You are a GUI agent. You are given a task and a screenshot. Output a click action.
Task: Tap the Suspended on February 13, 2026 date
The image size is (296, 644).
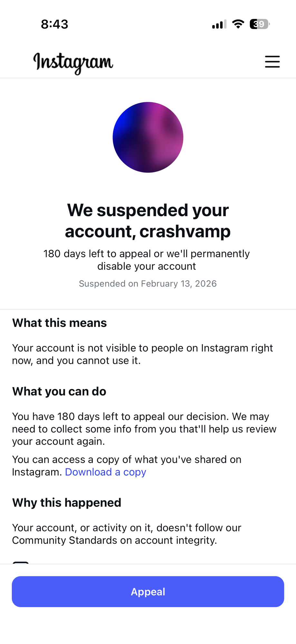148,284
